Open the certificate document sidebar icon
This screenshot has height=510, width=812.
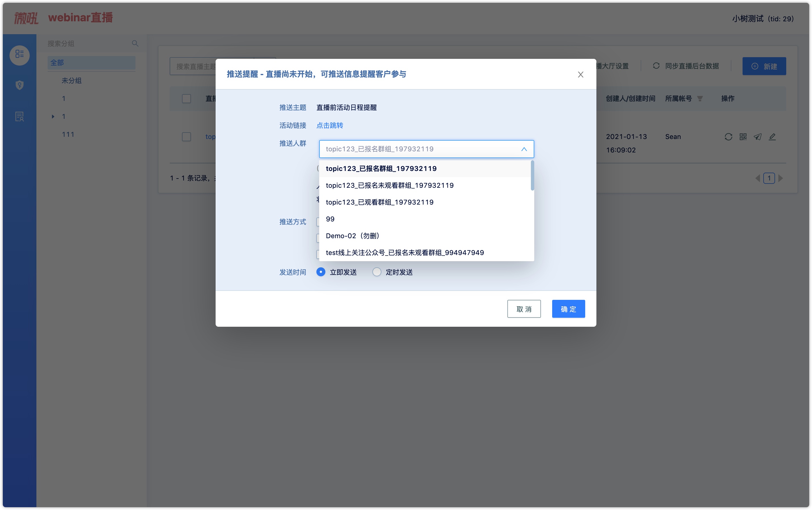tap(20, 117)
